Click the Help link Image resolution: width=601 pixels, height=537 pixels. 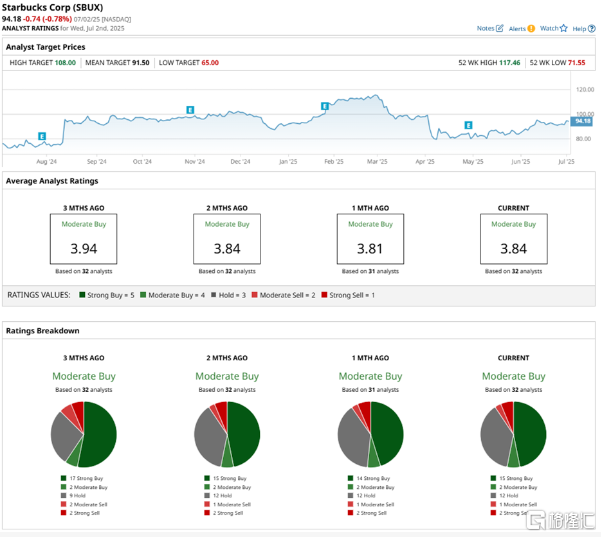[x=579, y=29]
